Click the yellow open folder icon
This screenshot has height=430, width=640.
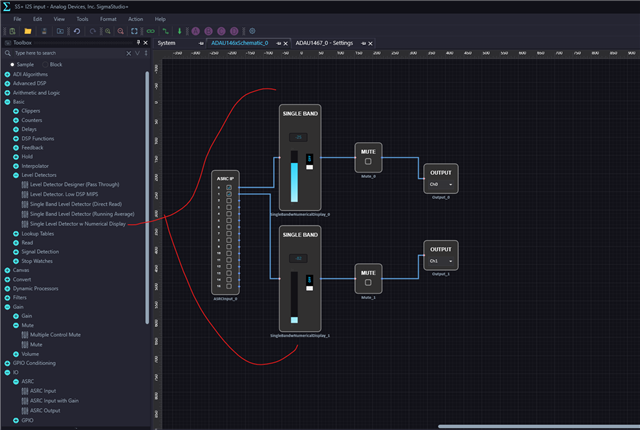click(28, 31)
